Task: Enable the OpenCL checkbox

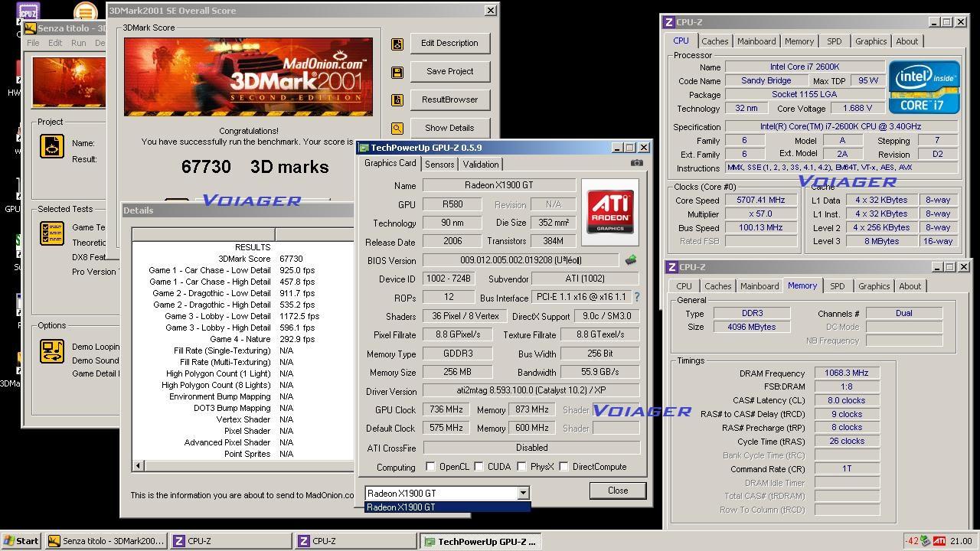Action: pos(430,467)
